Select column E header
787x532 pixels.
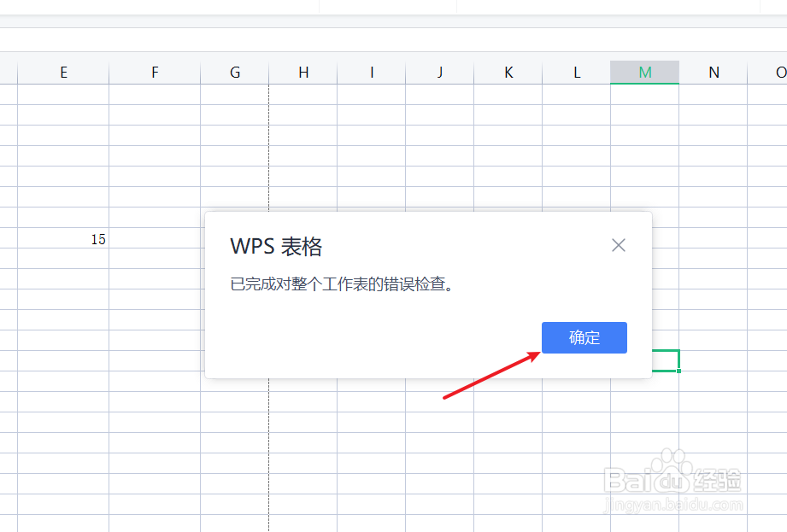(63, 73)
